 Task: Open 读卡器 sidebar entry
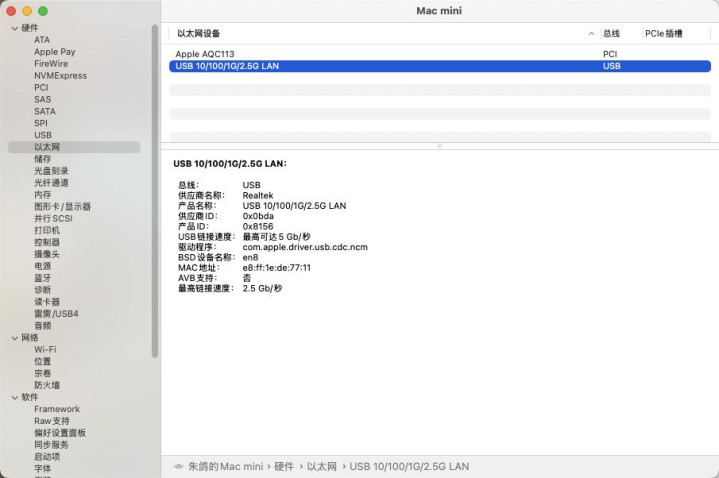click(x=47, y=302)
